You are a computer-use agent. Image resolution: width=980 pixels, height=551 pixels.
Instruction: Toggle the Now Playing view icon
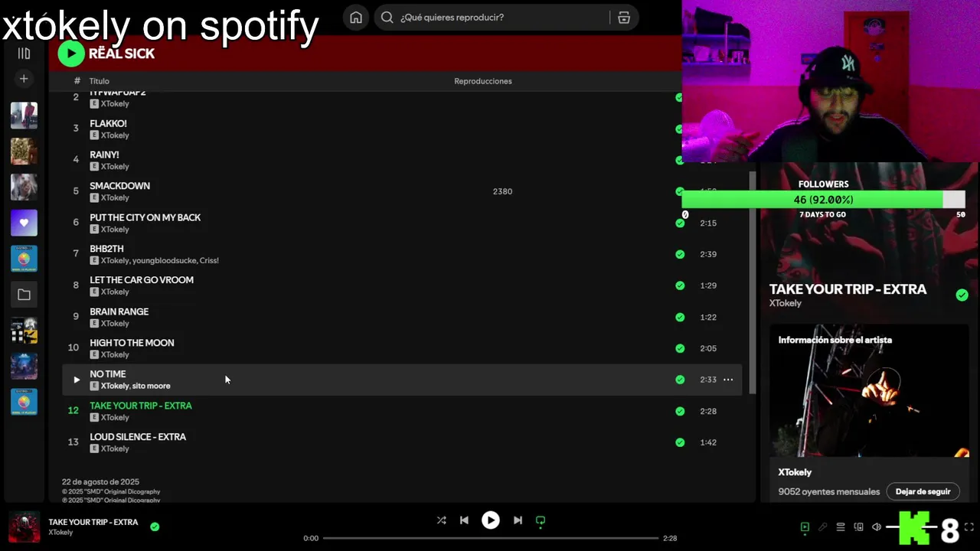click(805, 527)
